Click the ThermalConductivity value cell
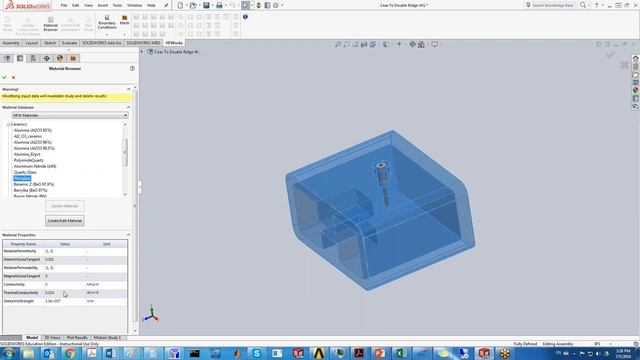This screenshot has height=360, width=640. click(65, 293)
